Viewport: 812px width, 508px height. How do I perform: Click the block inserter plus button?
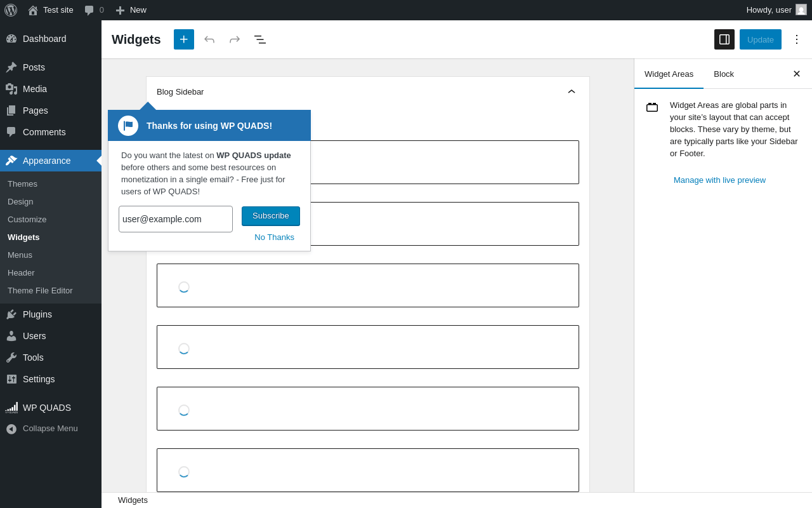click(184, 39)
